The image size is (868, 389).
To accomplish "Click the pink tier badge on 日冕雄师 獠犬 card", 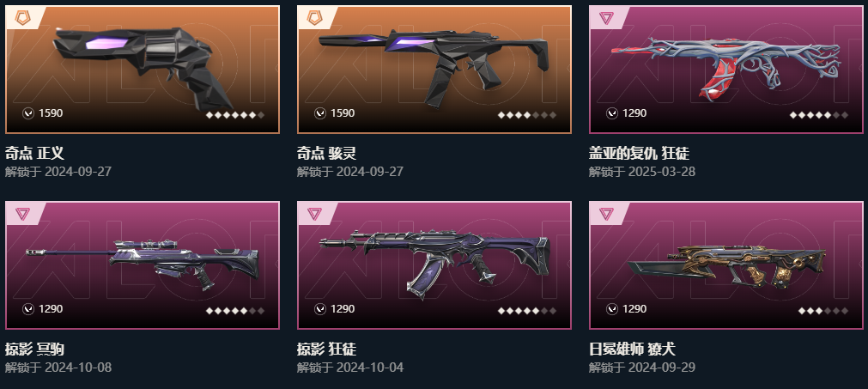I will click(x=606, y=214).
